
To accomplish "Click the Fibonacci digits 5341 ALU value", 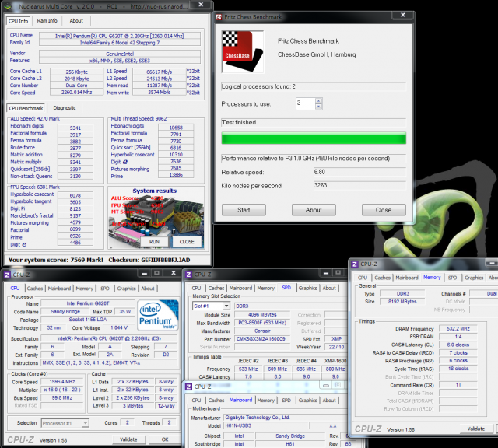I will click(x=75, y=128).
